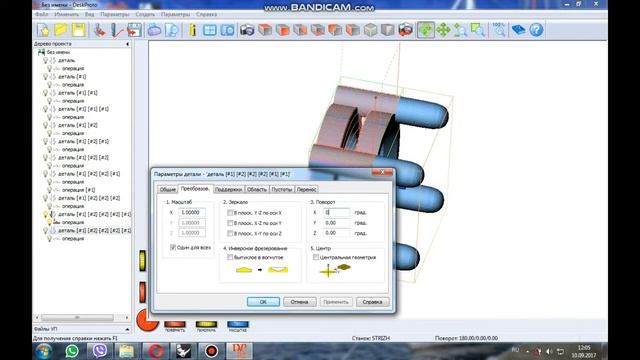Open the 'Справка' menu
This screenshot has width=640, height=360.
pyautogui.click(x=206, y=14)
